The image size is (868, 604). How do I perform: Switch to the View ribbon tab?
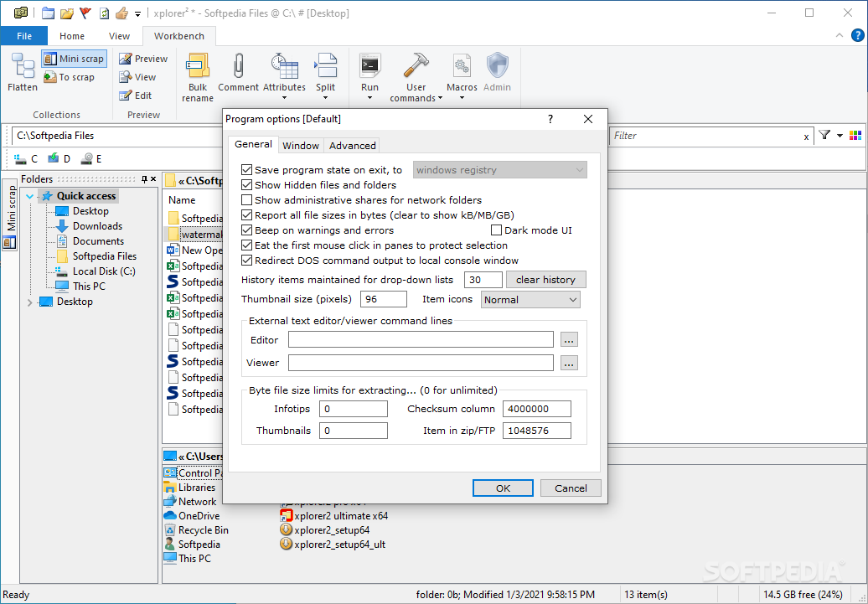119,36
